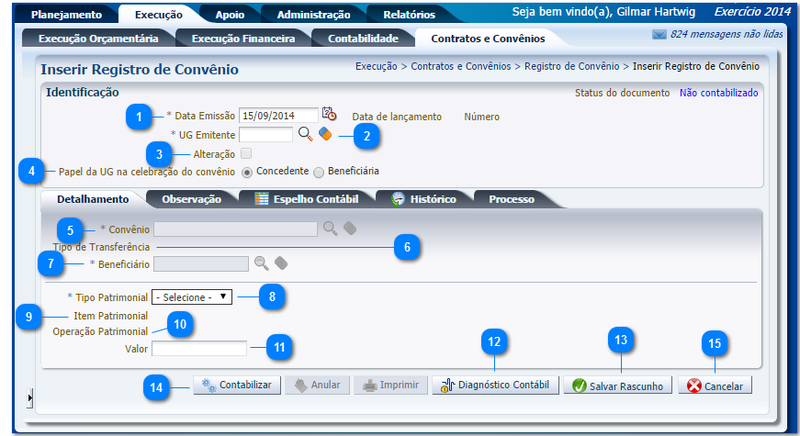The image size is (800, 436).
Task: Click the Diagnóstico Contábil button
Action: click(x=496, y=385)
